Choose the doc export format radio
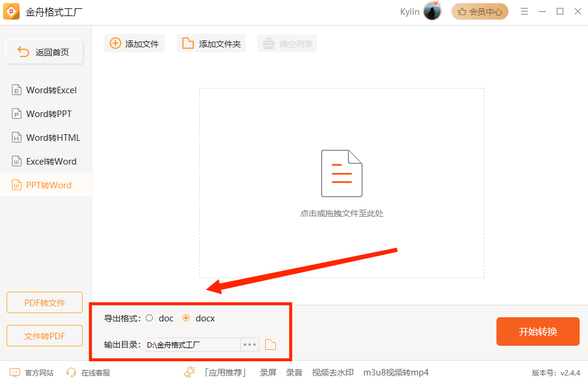The image size is (588, 382). point(149,318)
